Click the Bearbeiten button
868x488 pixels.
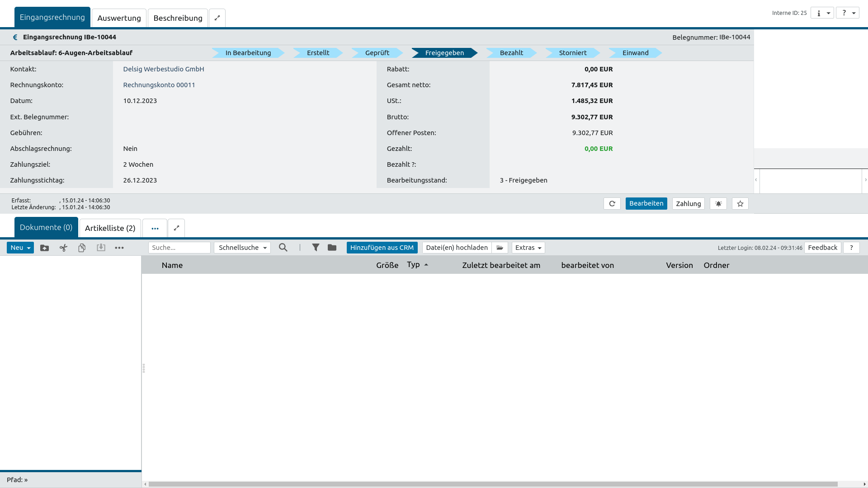[x=646, y=204]
